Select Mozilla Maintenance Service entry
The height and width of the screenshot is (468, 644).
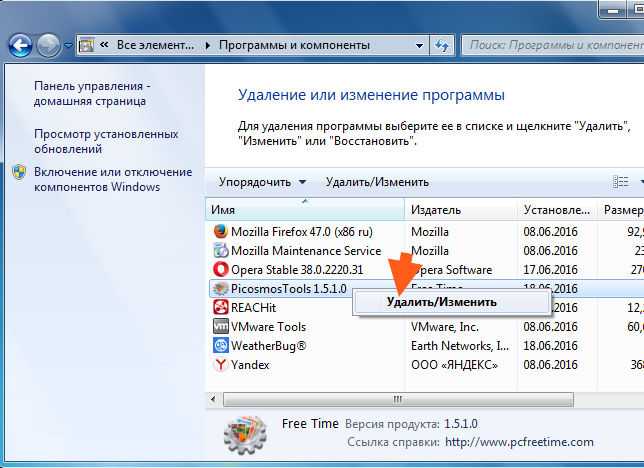coord(425,251)
